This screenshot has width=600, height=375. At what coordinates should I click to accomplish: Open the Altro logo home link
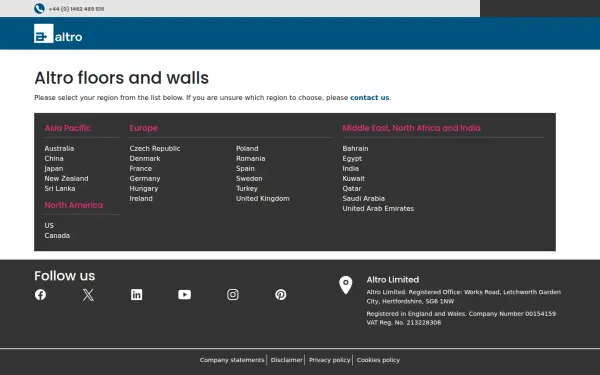coord(58,33)
